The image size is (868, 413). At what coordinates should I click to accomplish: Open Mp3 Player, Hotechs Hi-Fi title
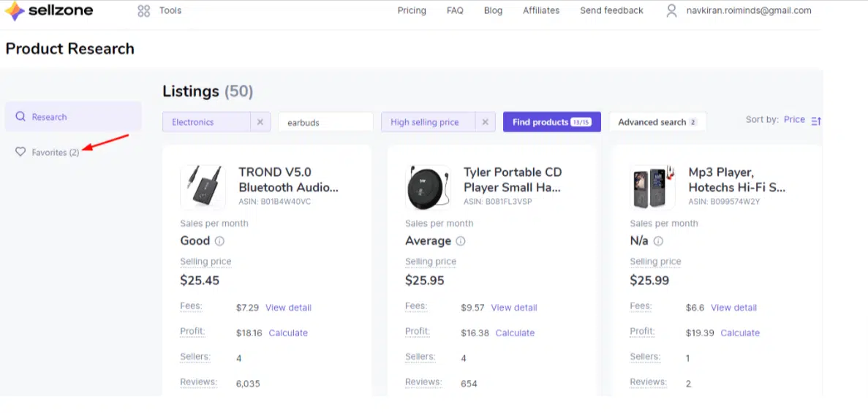pos(737,180)
